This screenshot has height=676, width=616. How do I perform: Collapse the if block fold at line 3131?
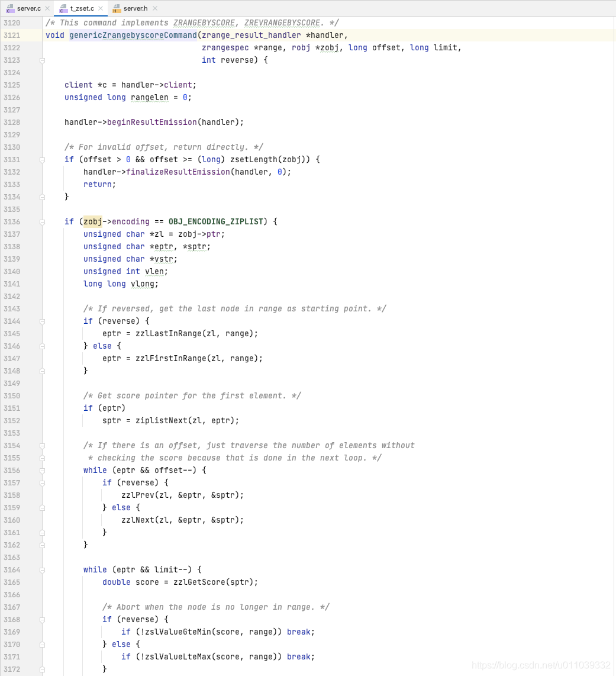point(42,160)
